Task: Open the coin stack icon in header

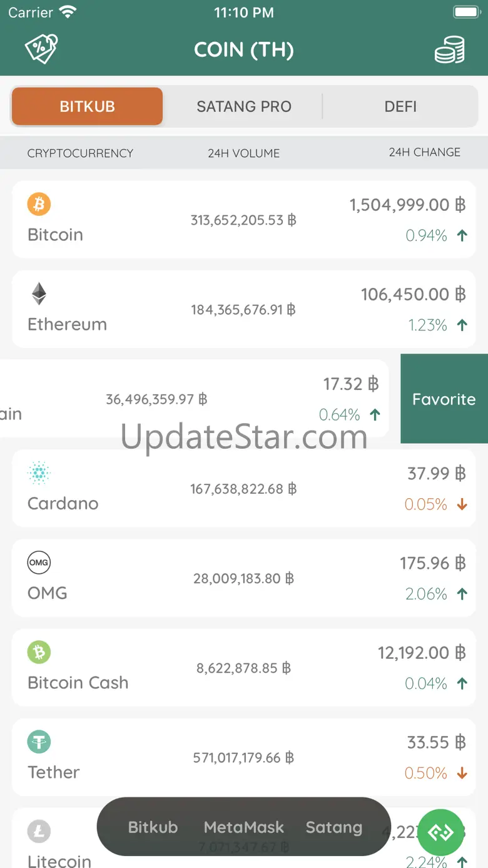Action: coord(449,49)
